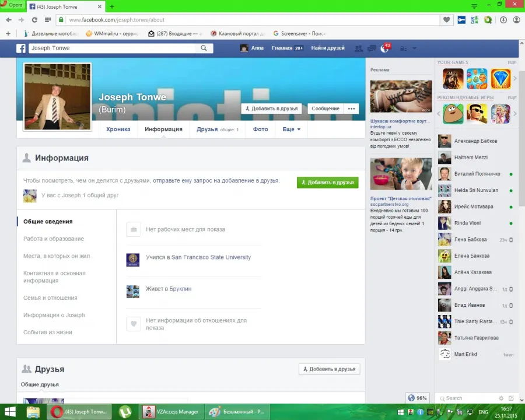Open the notifications globe showing 43
Screen dimensions: 525x420
(385, 48)
